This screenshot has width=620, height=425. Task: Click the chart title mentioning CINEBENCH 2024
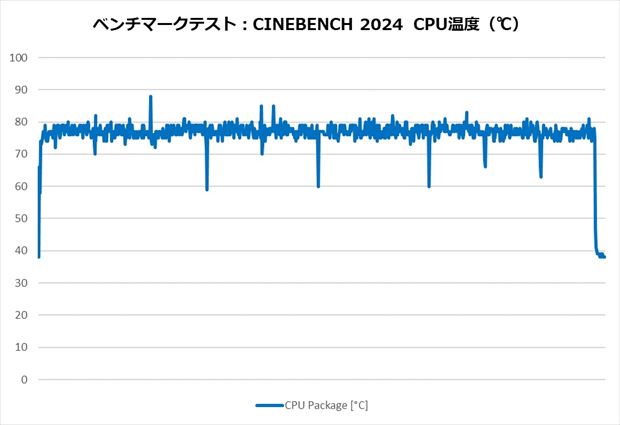310,24
